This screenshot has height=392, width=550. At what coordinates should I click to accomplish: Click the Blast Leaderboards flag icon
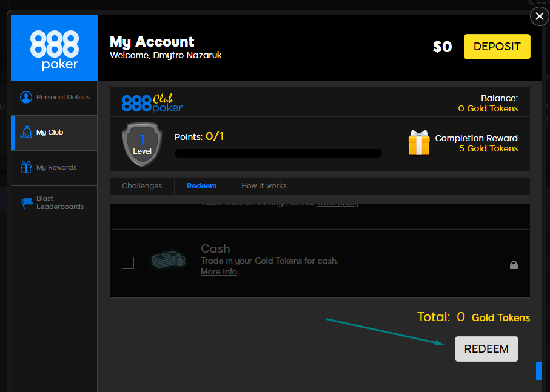click(x=27, y=203)
